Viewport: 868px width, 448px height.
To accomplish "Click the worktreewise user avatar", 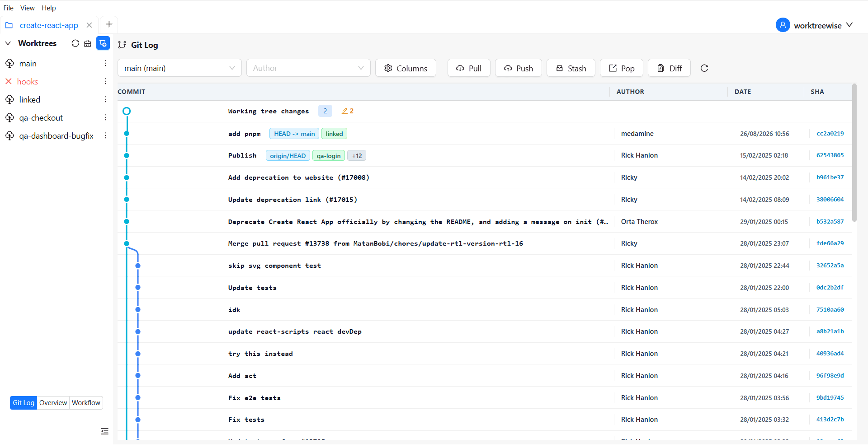I will point(783,25).
